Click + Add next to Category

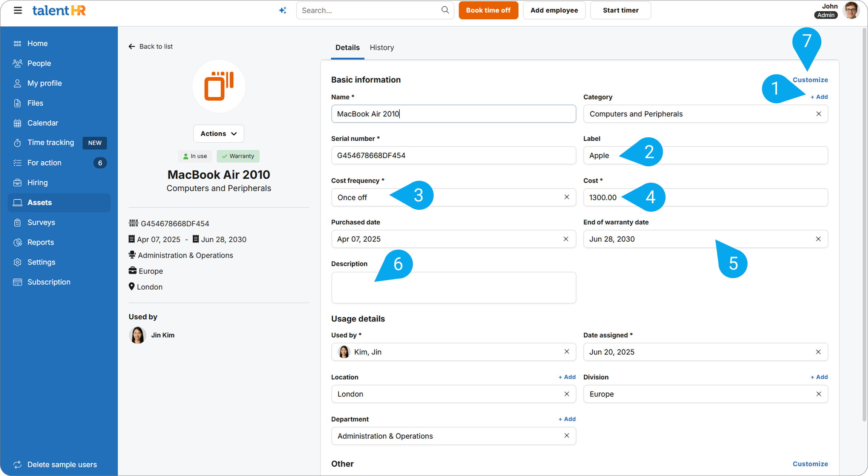[x=819, y=97]
